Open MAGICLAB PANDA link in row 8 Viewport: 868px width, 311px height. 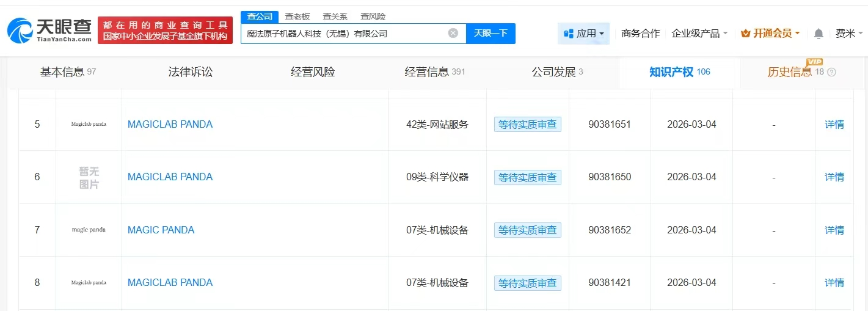(170, 283)
